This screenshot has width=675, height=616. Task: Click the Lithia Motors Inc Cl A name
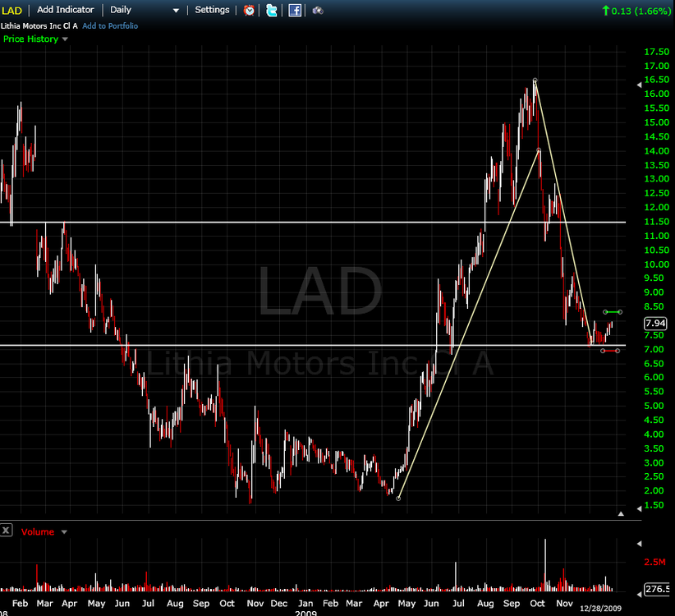point(39,25)
